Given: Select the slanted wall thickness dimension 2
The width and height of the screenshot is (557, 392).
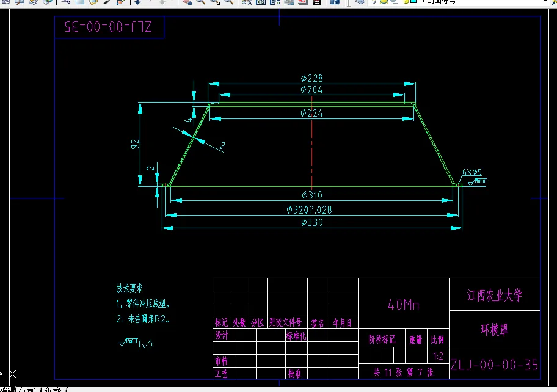Looking at the screenshot, I should point(222,145).
